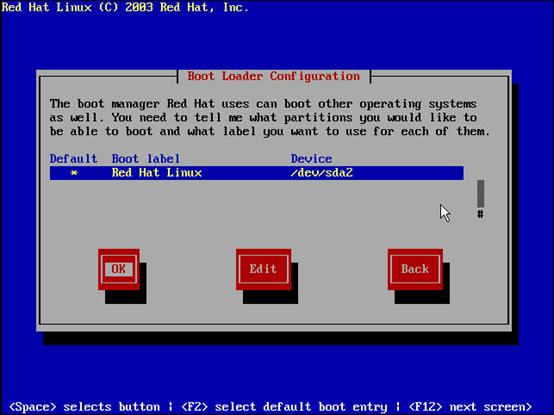Click the Boot Loader Configuration title
The width and height of the screenshot is (554, 415).
273,76
